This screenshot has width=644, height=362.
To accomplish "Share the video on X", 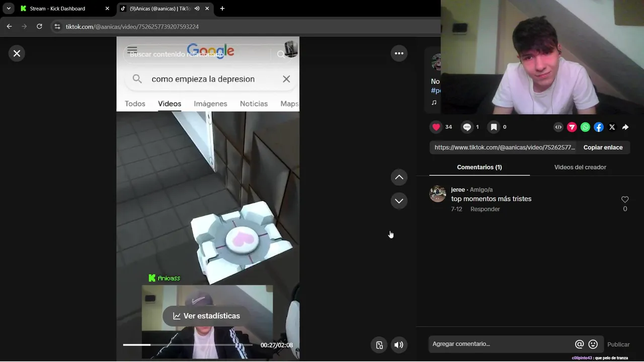I will [x=612, y=127].
